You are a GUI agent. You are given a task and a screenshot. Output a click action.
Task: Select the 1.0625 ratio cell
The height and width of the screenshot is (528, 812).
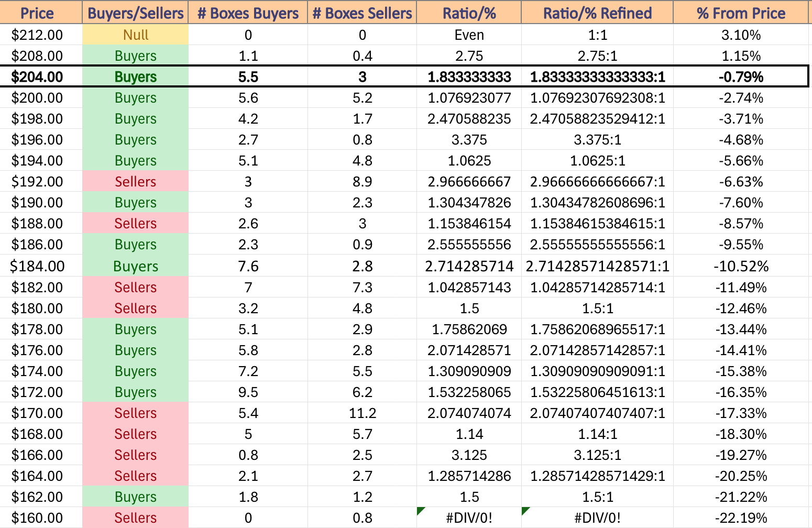pyautogui.click(x=469, y=160)
